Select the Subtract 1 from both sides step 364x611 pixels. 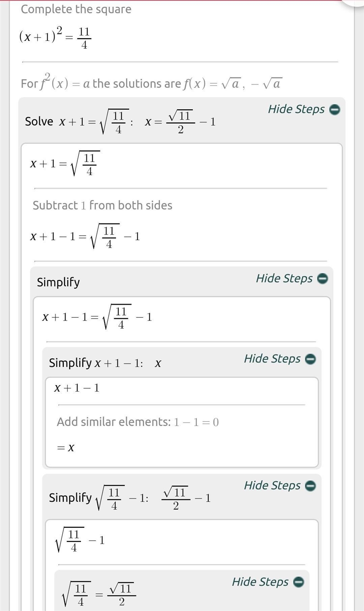pyautogui.click(x=102, y=205)
